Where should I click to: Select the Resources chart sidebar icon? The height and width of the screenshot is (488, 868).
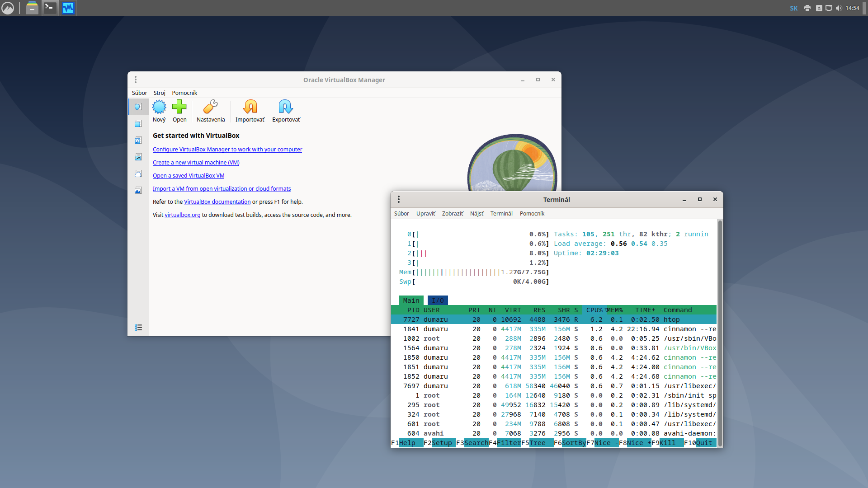tap(138, 190)
